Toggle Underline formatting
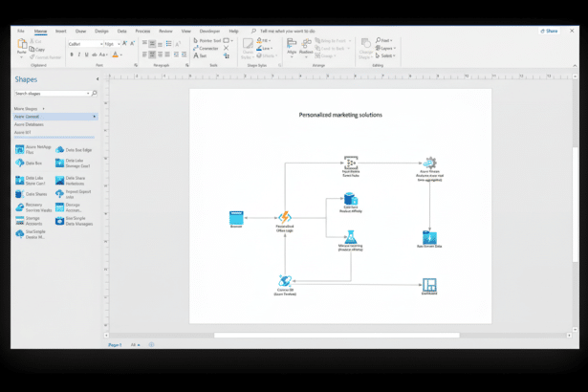Image resolution: width=588 pixels, height=392 pixels. pyautogui.click(x=87, y=54)
